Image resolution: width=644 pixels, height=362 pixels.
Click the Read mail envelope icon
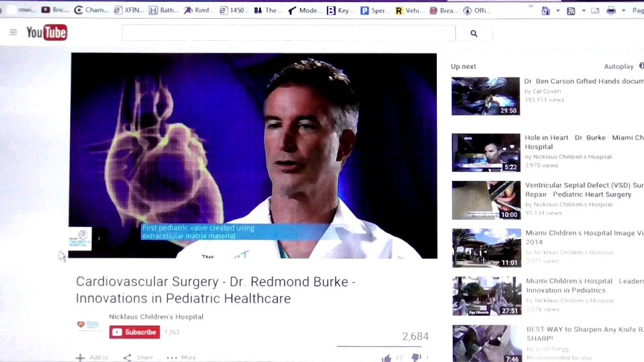tap(596, 11)
